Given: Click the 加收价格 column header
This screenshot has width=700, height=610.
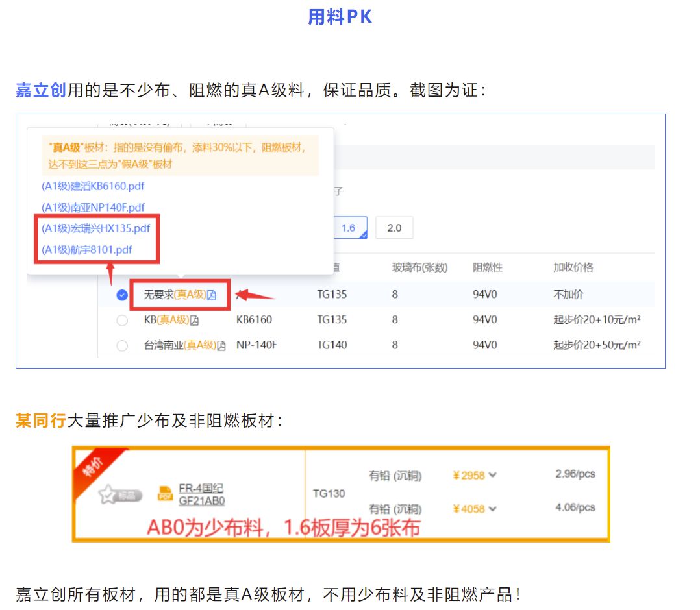Looking at the screenshot, I should [x=573, y=267].
